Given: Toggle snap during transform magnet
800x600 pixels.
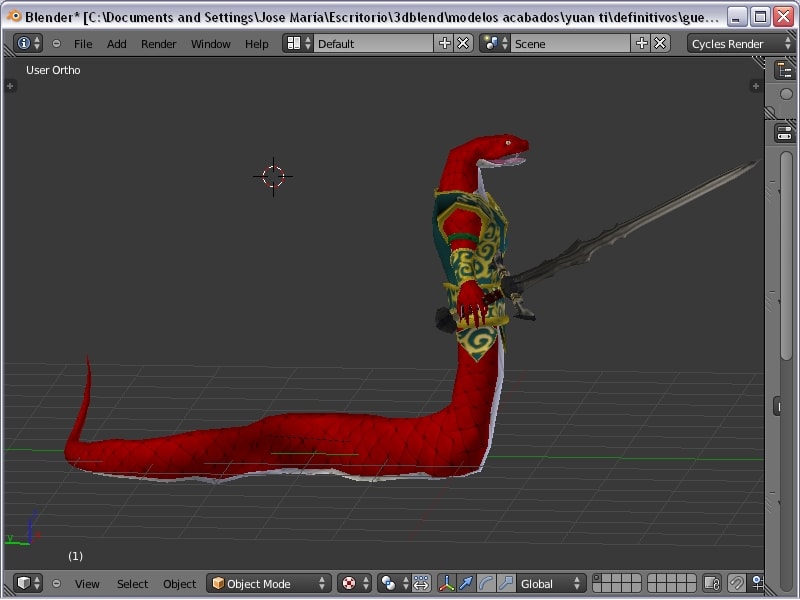Looking at the screenshot, I should point(736,583).
